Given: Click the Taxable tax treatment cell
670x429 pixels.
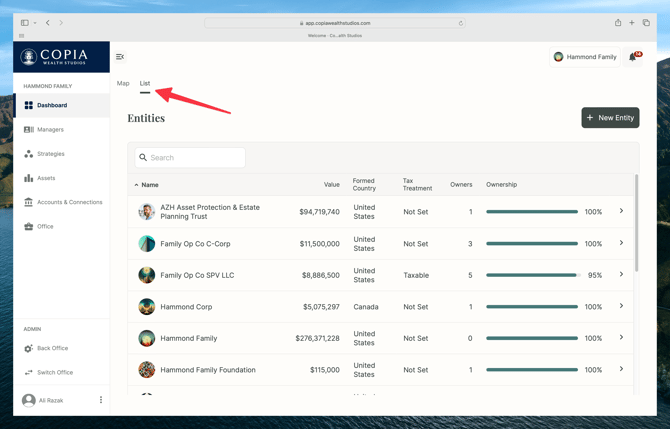Looking at the screenshot, I should pyautogui.click(x=416, y=275).
